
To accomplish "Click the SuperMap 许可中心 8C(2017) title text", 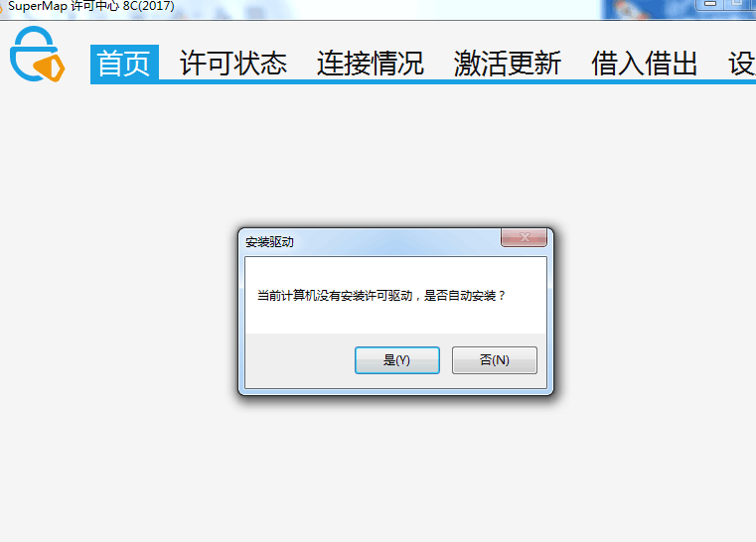I will pyautogui.click(x=91, y=6).
